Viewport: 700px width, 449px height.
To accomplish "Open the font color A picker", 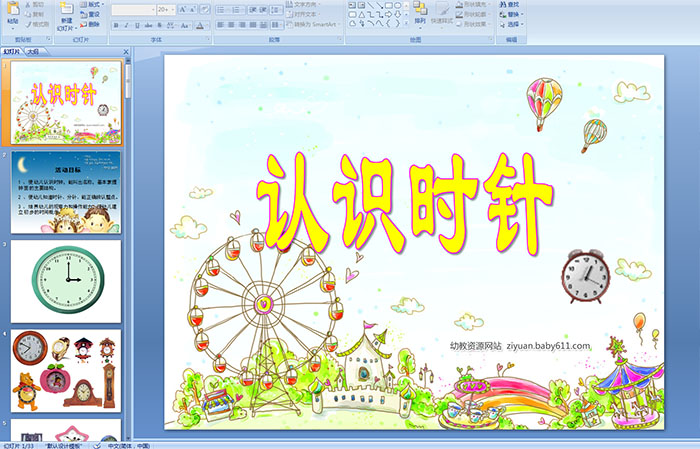I will 202,25.
